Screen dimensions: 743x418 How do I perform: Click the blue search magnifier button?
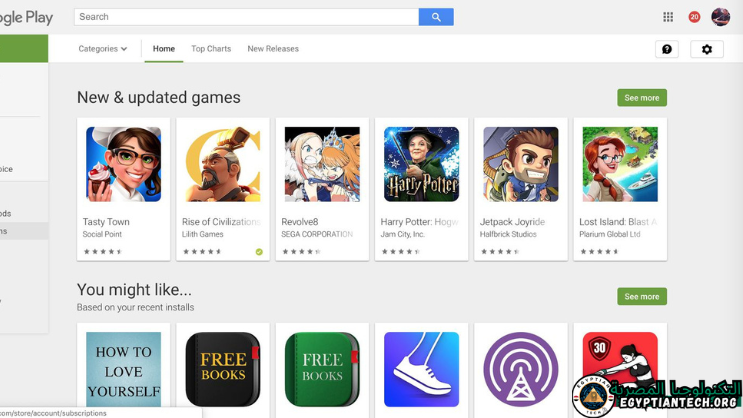[436, 17]
